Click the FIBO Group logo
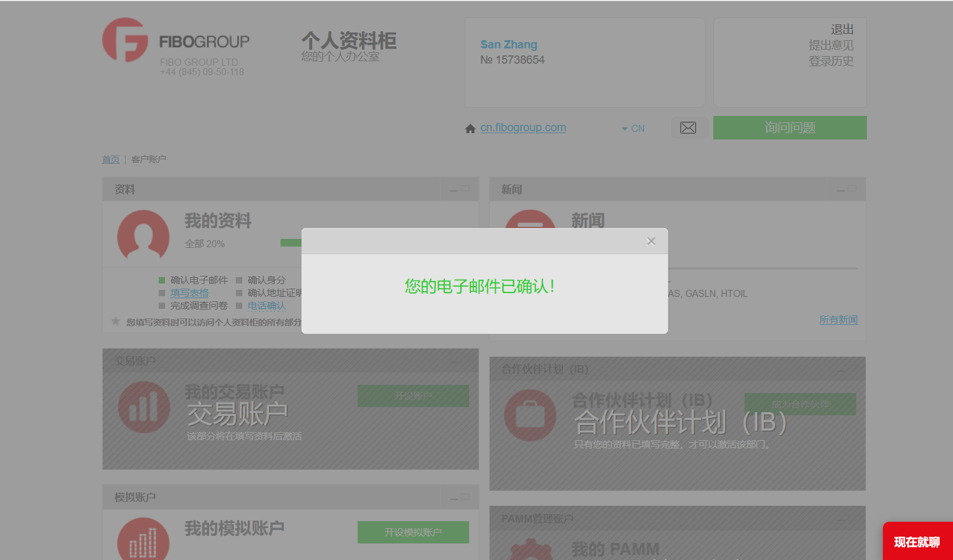This screenshot has width=953, height=560. tap(126, 40)
